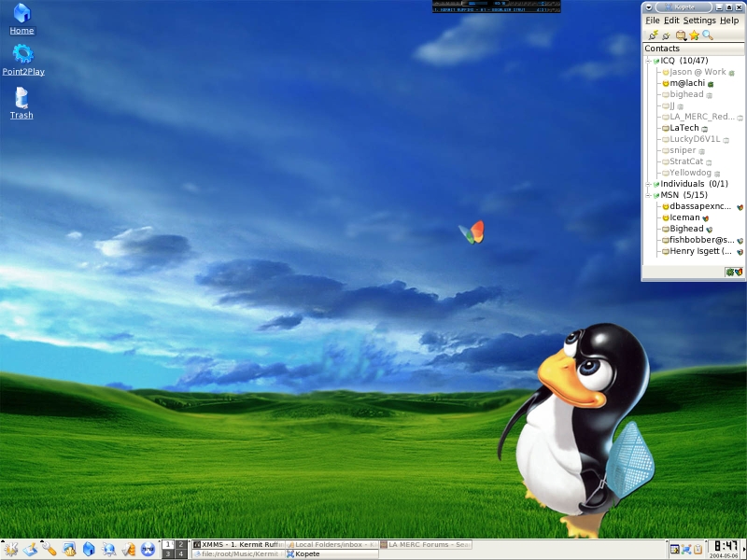Expand the Individuals (0/1) group
Viewport: 747px width, 560px height.
648,184
